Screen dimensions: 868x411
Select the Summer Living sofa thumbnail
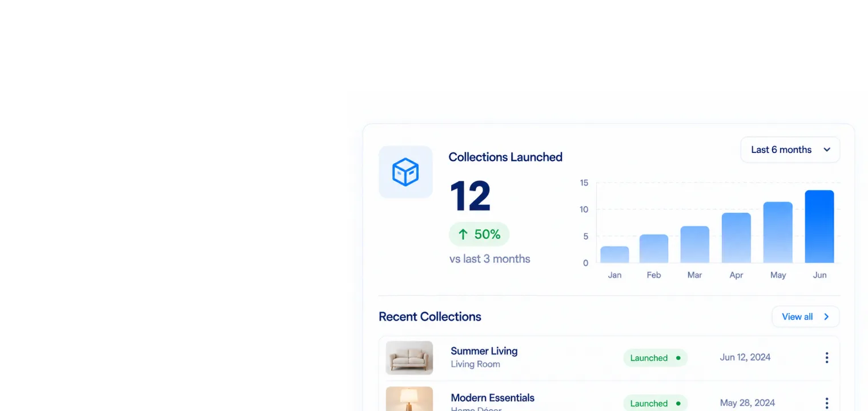409,358
